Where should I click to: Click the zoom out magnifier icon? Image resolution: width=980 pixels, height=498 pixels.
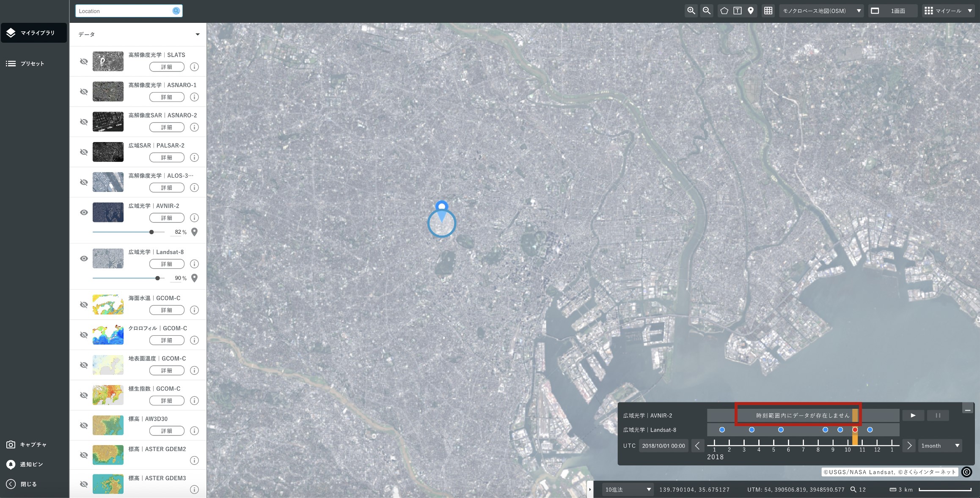pos(707,11)
